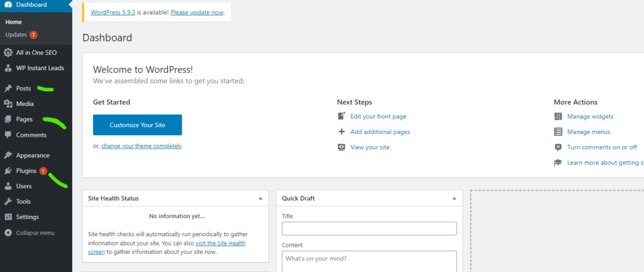Viewport: 644px width, 272px height.
Task: Click the plus icon beside Add additional pages
Action: 341,132
